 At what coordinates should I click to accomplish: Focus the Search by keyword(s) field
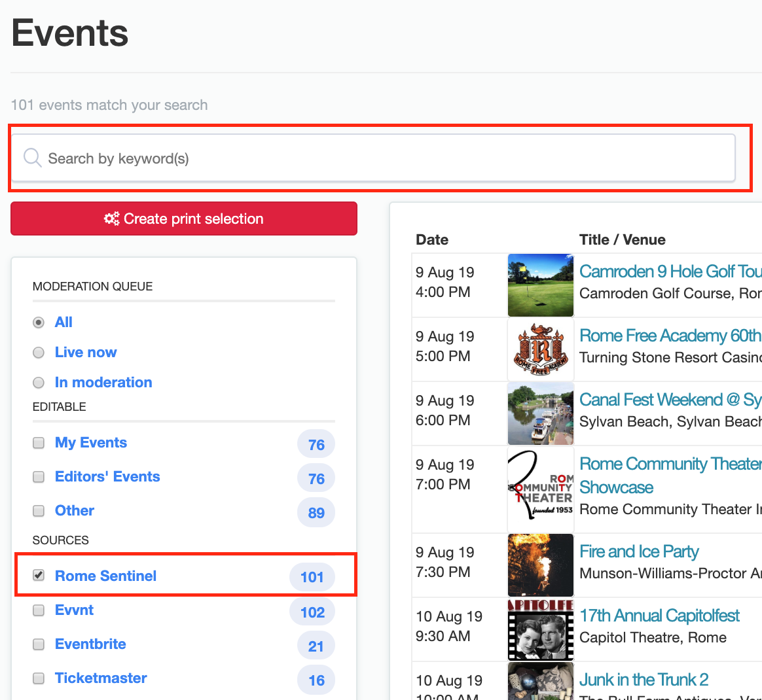tap(372, 158)
